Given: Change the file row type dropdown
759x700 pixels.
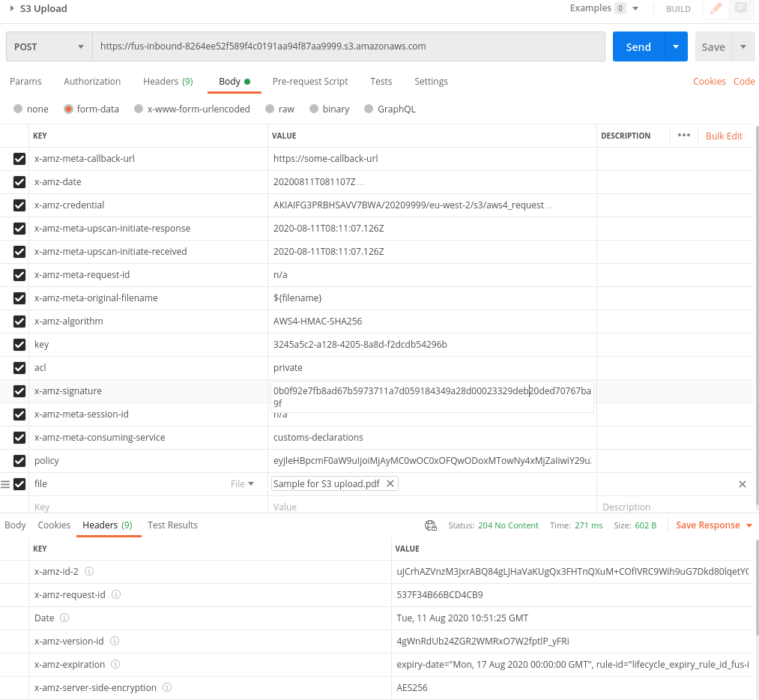Looking at the screenshot, I should pyautogui.click(x=243, y=483).
